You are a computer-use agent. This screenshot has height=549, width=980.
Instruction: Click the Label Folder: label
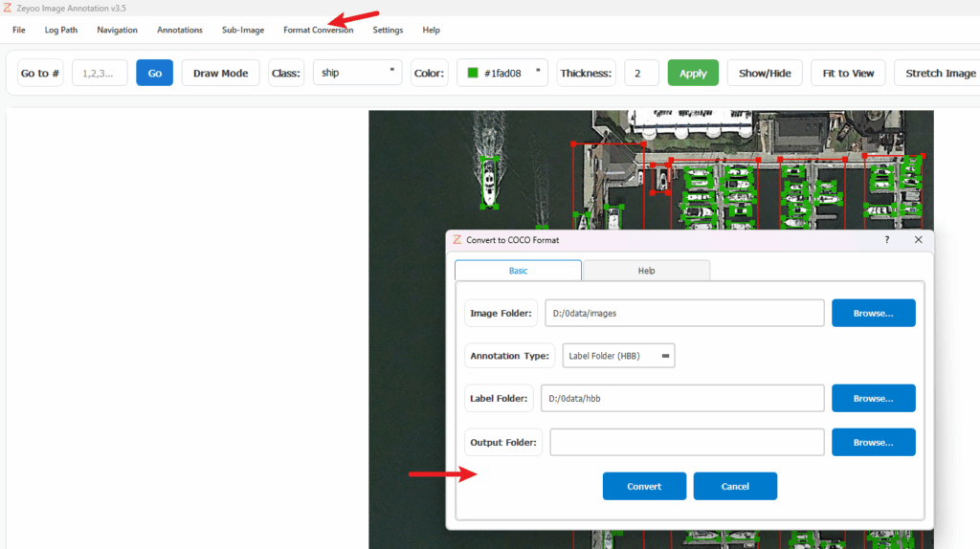tap(499, 399)
